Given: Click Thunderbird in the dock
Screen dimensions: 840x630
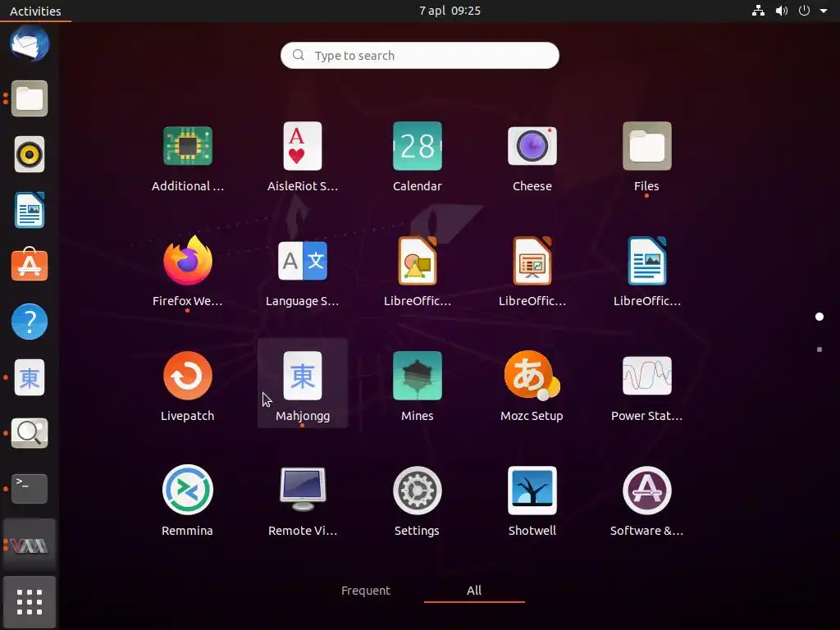Looking at the screenshot, I should [x=30, y=44].
